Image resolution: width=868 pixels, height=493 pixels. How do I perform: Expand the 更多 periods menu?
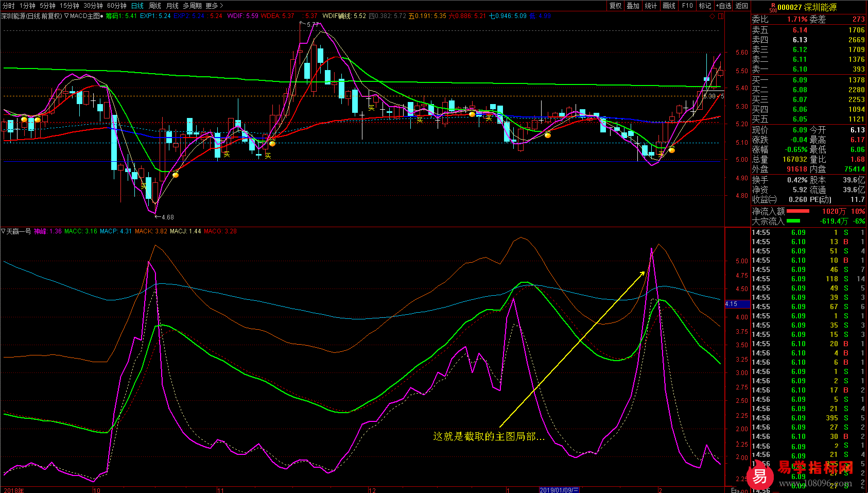click(214, 6)
